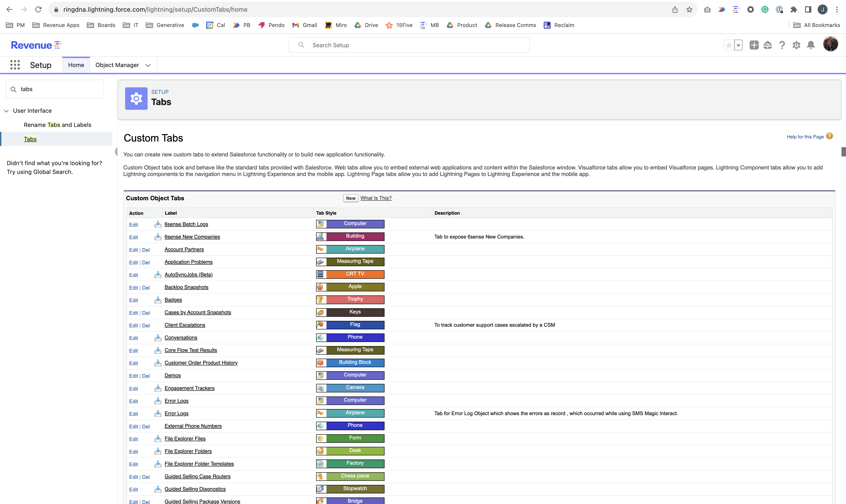The width and height of the screenshot is (846, 504).
Task: Click the New button for Custom Object Tabs
Action: coord(350,198)
